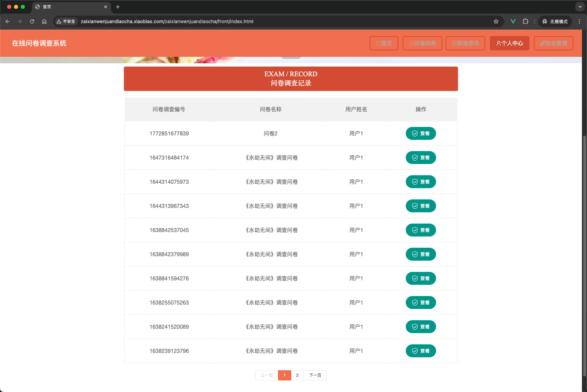This screenshot has height=392, width=587.
Task: Select the 问卷2 name cell
Action: pos(271,133)
